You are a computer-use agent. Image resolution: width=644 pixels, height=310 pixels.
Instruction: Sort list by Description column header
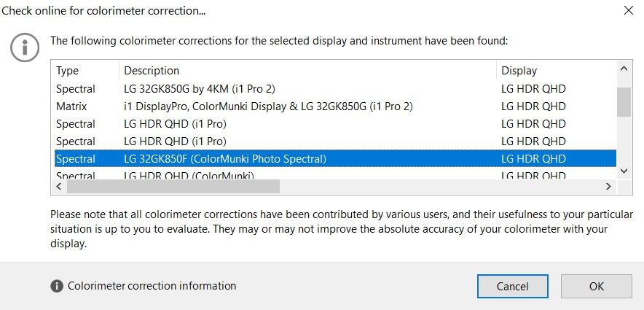[307, 71]
